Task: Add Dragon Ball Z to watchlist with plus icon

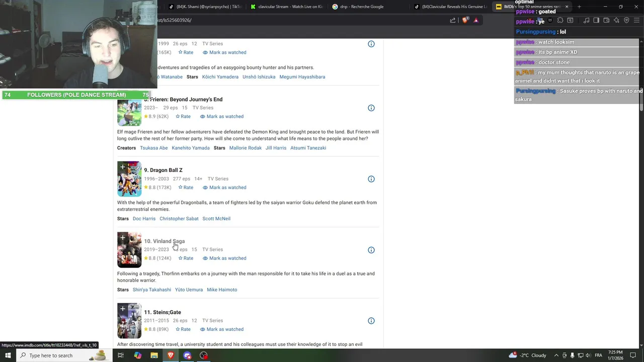Action: 122,167
